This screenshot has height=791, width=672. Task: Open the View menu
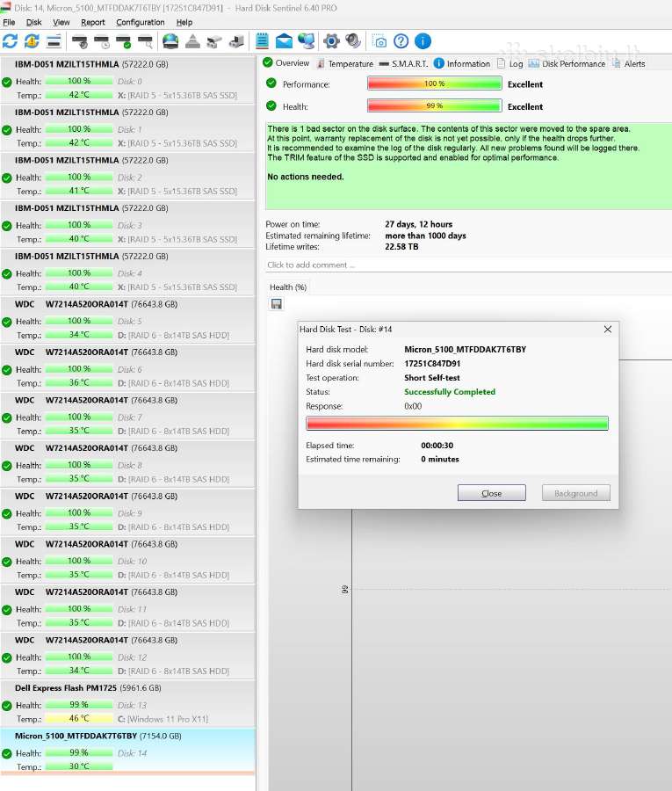[x=61, y=22]
